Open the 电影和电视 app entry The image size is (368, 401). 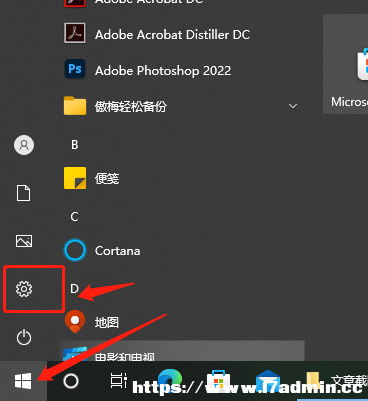click(x=182, y=351)
